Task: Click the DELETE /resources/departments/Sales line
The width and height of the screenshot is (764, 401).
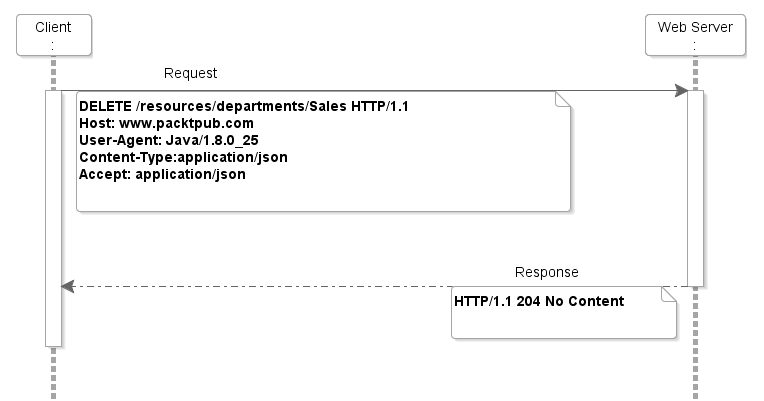Action: click(x=244, y=106)
